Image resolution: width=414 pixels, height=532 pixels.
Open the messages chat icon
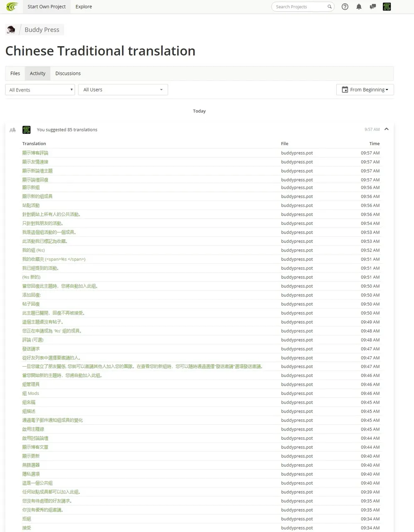coord(373,7)
